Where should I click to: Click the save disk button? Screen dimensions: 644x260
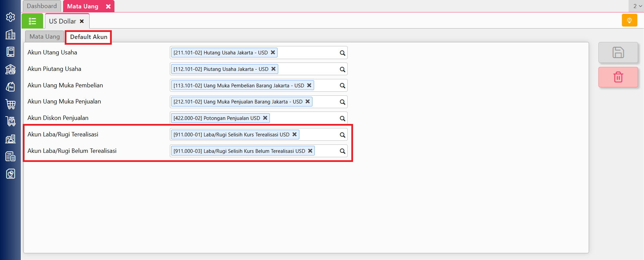(x=618, y=52)
